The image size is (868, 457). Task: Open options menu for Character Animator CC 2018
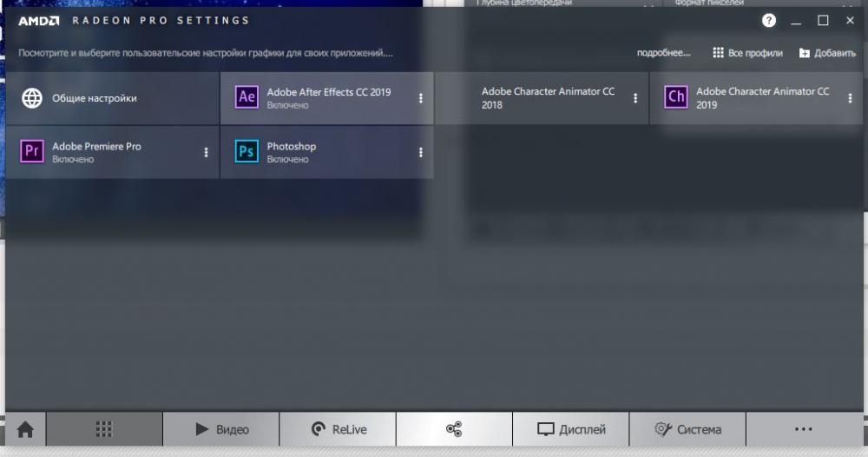click(x=635, y=98)
